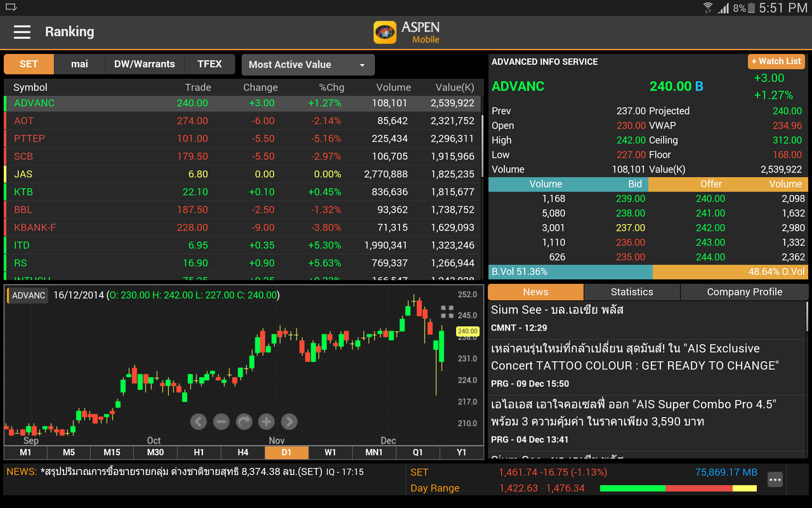812x508 pixels.
Task: Select the RS stock row
Action: point(242,264)
